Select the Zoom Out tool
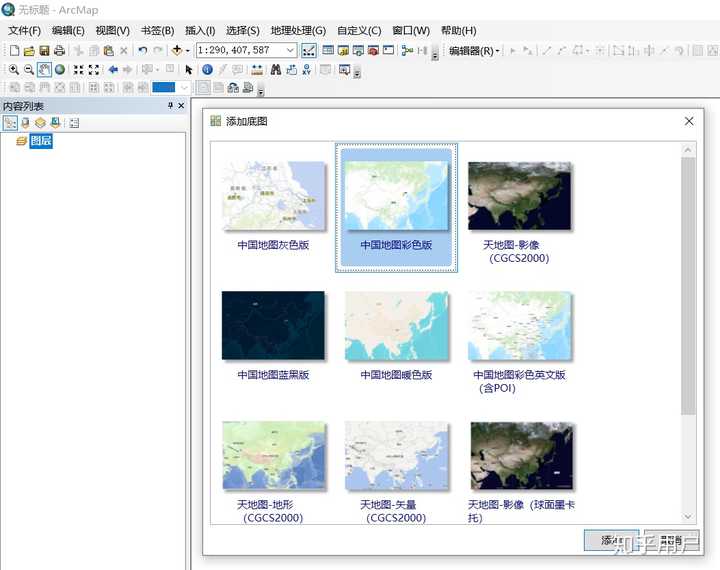The image size is (720, 570). [28, 70]
